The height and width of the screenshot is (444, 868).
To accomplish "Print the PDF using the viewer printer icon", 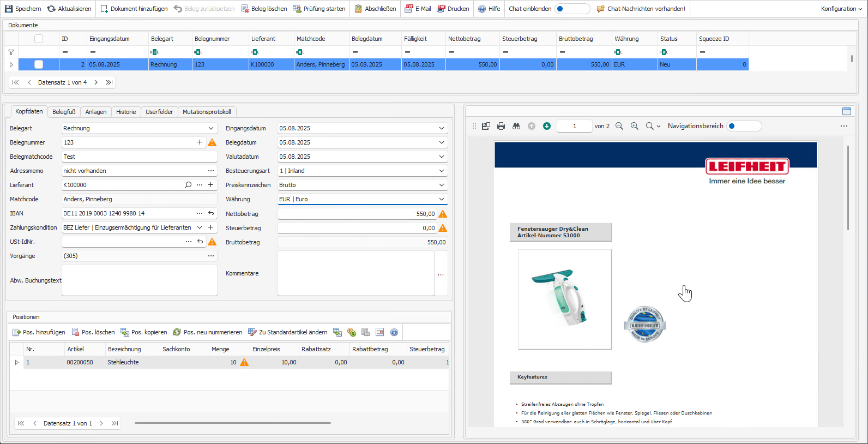I will pos(501,126).
